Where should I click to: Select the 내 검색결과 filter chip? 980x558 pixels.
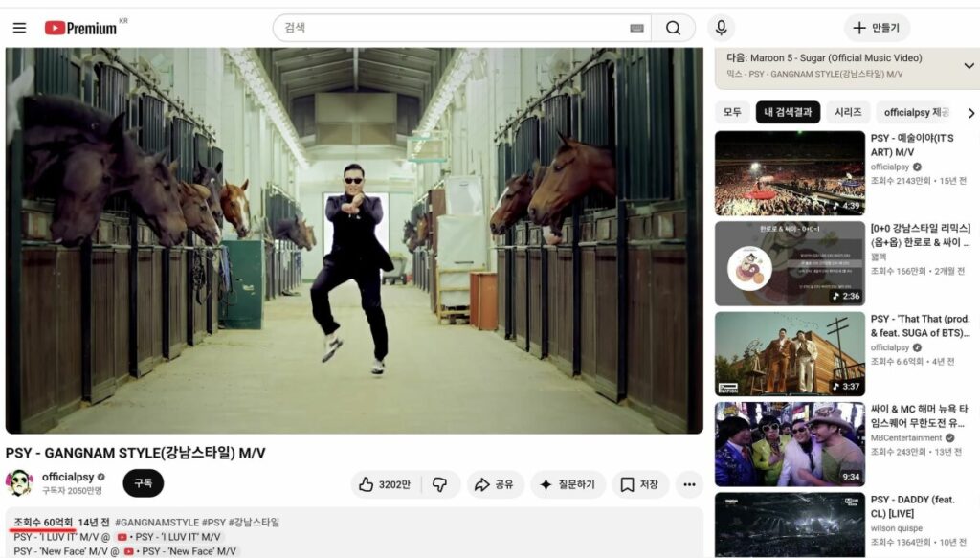point(788,113)
